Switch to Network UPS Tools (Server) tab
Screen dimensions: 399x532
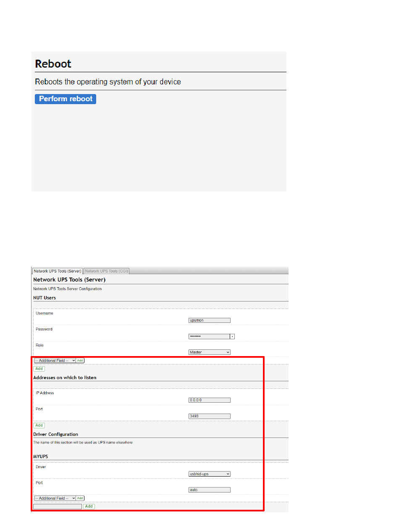58,271
